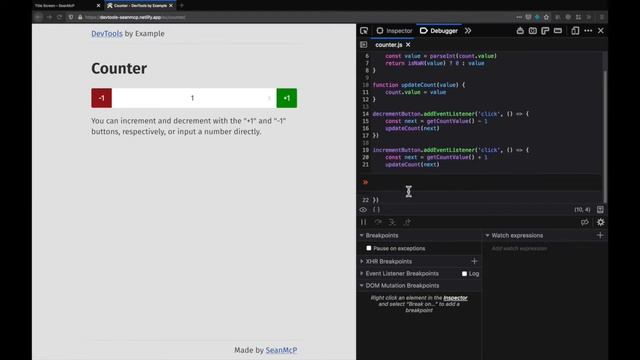Show more DevTools tabs with the double chevron
The image size is (640, 360).
click(468, 31)
